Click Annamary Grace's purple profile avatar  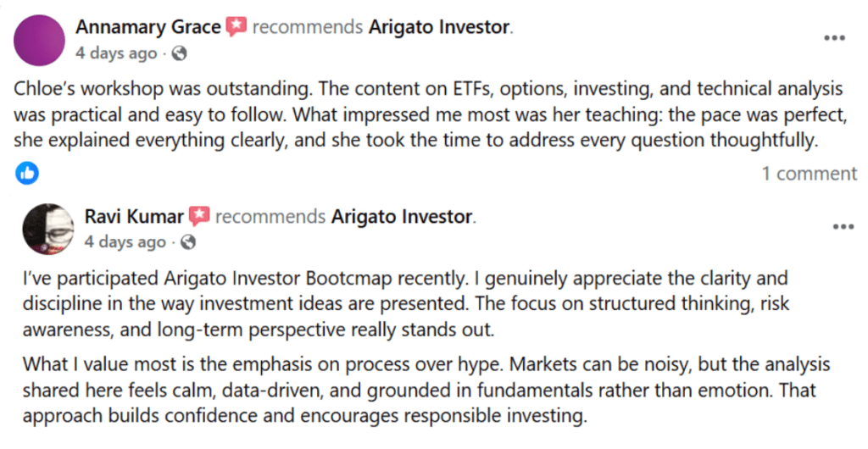click(40, 40)
